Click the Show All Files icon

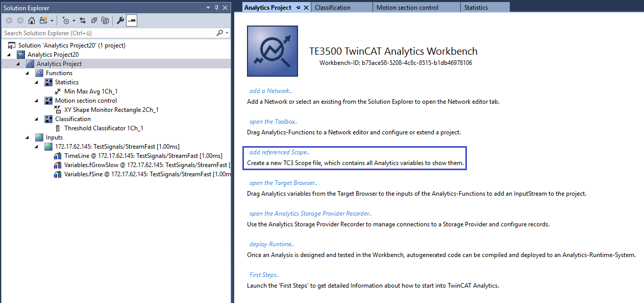coord(105,21)
